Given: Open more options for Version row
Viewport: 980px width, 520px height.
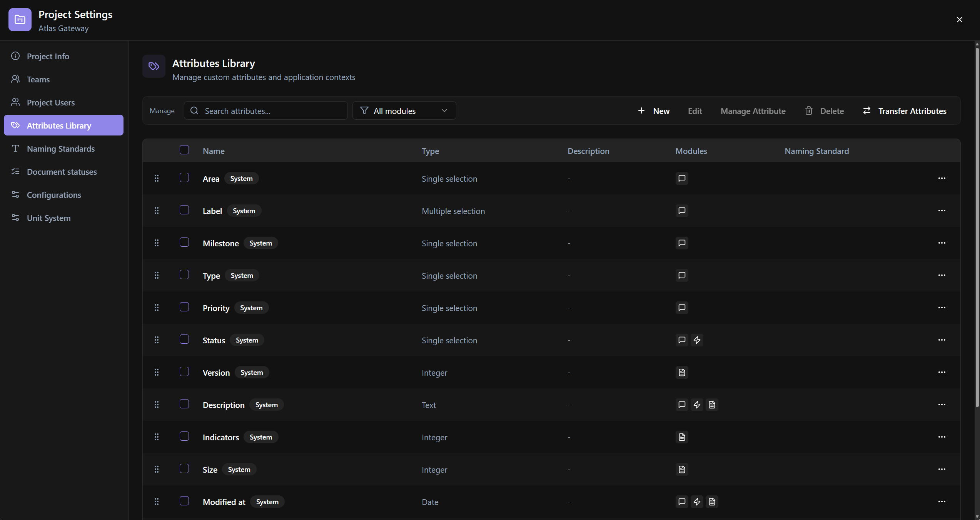Looking at the screenshot, I should coord(942,372).
